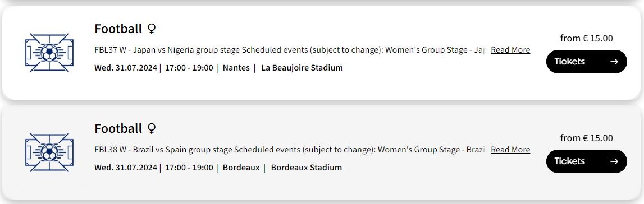Image resolution: width=644 pixels, height=204 pixels.
Task: Open Tickets for Brazil vs Spain
Action: [587, 161]
